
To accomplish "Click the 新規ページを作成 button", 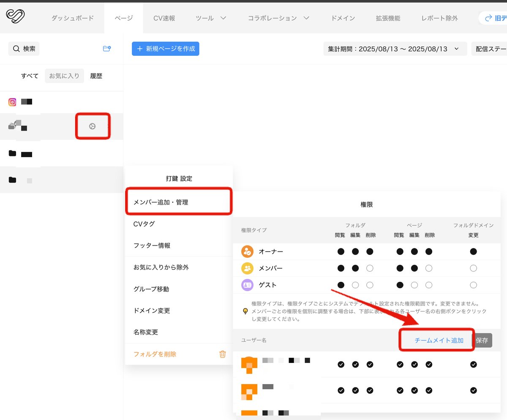I will 166,49.
